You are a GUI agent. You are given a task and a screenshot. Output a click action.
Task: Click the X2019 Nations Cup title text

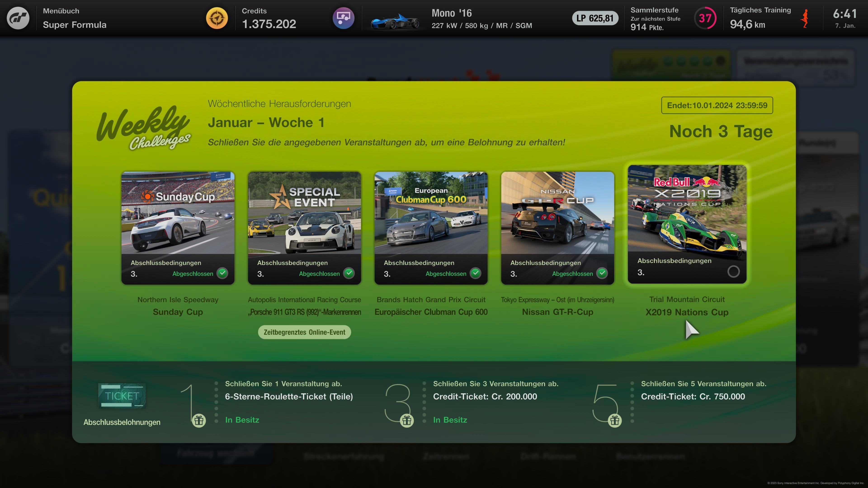(x=687, y=312)
